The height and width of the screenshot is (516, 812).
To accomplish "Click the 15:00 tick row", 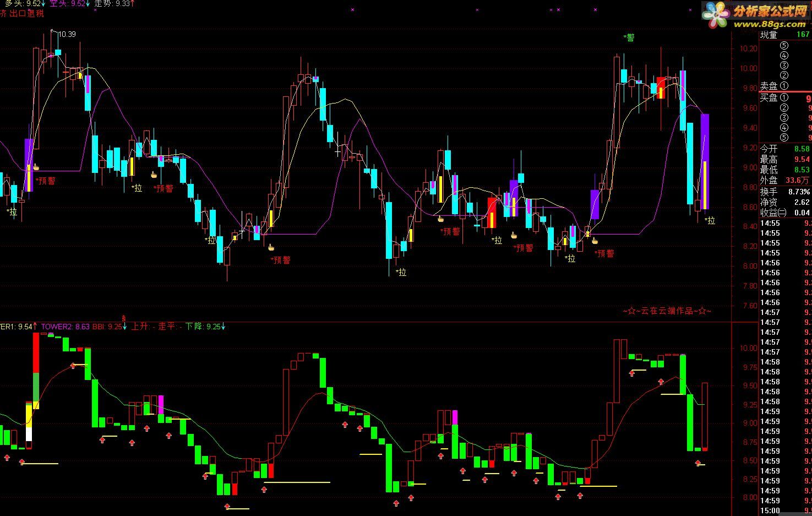I will pyautogui.click(x=786, y=511).
